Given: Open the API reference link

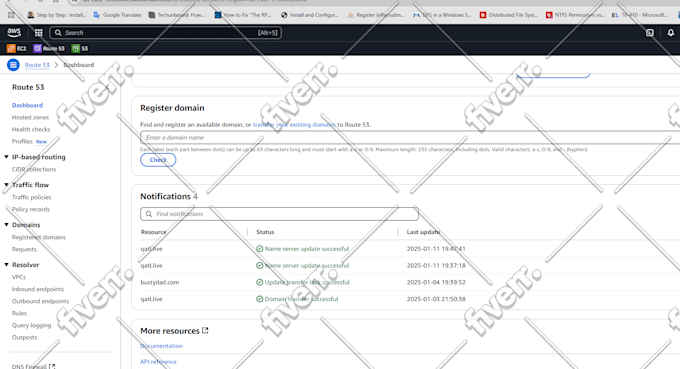Looking at the screenshot, I should pos(158,362).
